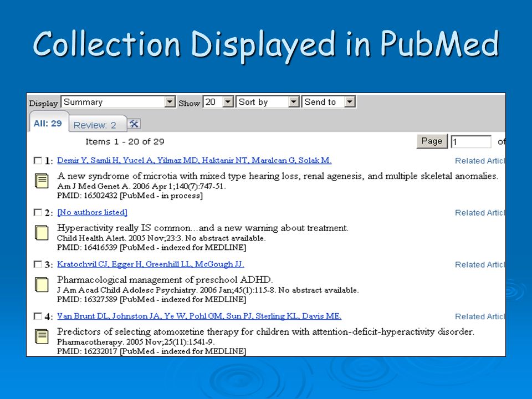Click the page number input field
This screenshot has width=532, height=399.
pyautogui.click(x=471, y=142)
